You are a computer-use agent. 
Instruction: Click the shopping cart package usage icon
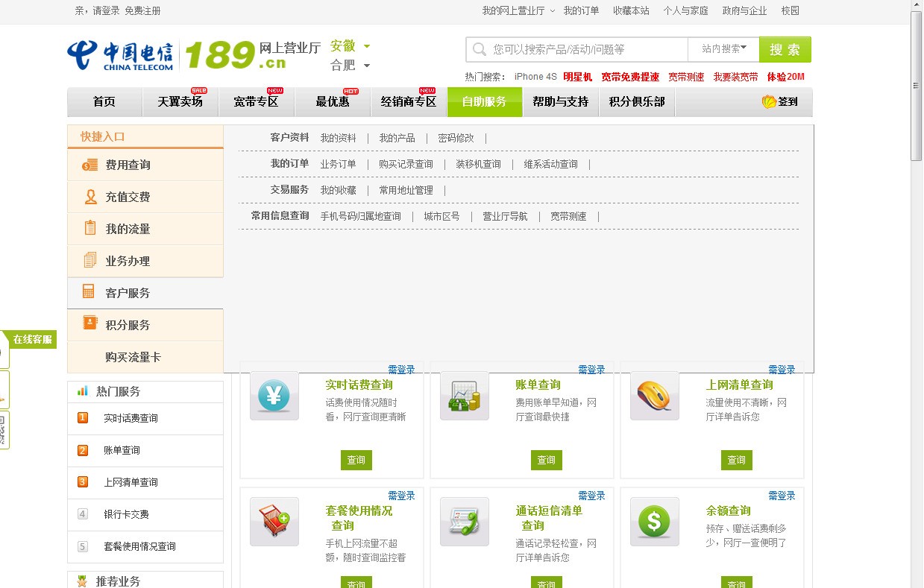coord(274,522)
